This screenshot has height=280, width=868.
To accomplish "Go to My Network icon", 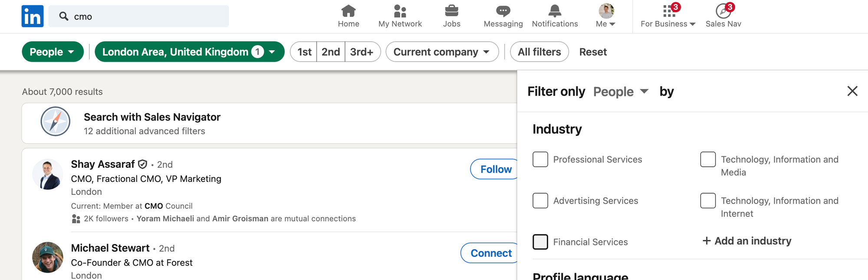I will tap(400, 11).
